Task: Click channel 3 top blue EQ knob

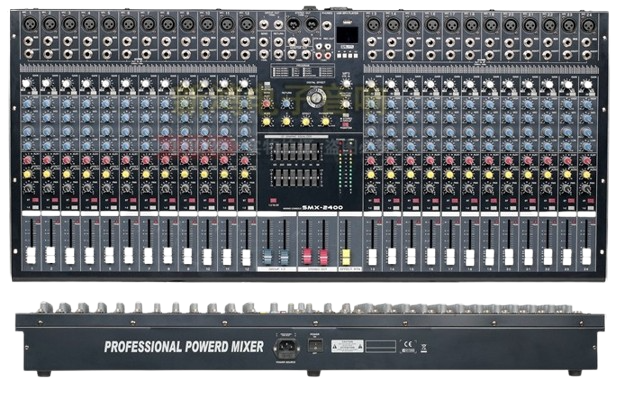Action: pos(67,104)
